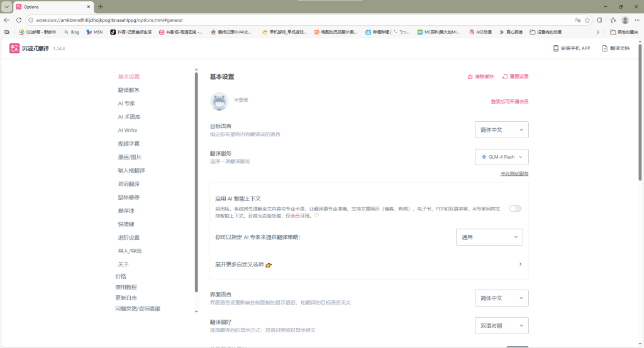Open 没看完的动漫 bookmark folder

[546, 32]
